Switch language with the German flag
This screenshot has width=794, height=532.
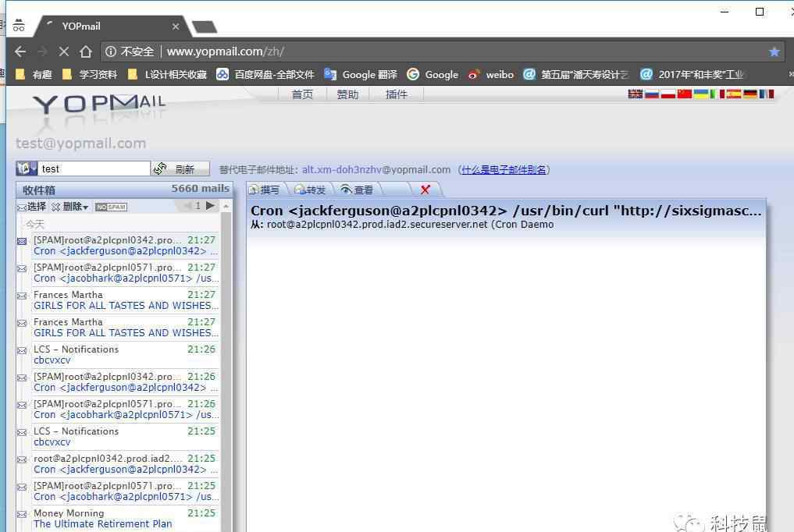(750, 94)
